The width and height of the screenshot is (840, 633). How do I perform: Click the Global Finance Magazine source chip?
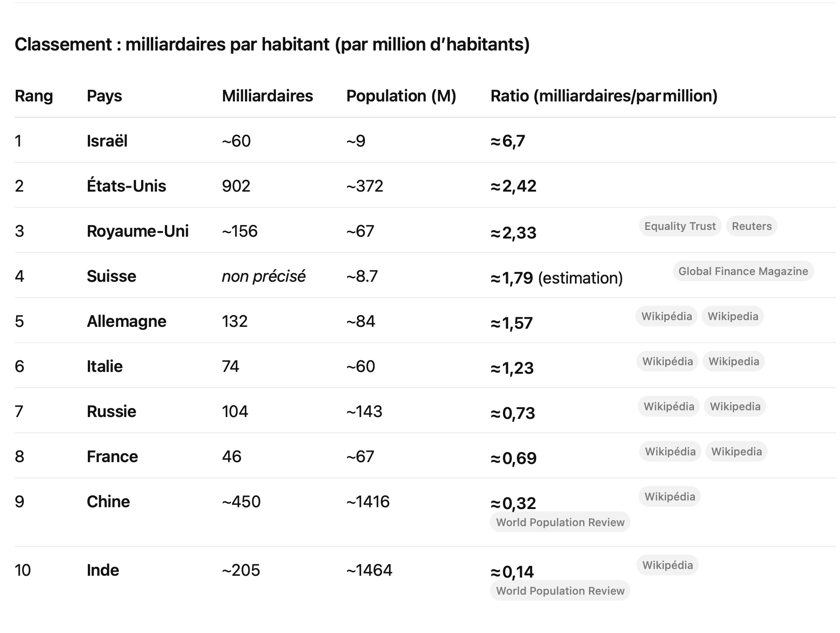[743, 271]
